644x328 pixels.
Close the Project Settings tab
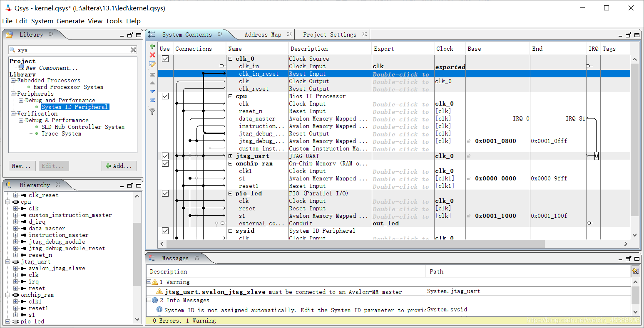click(x=365, y=35)
